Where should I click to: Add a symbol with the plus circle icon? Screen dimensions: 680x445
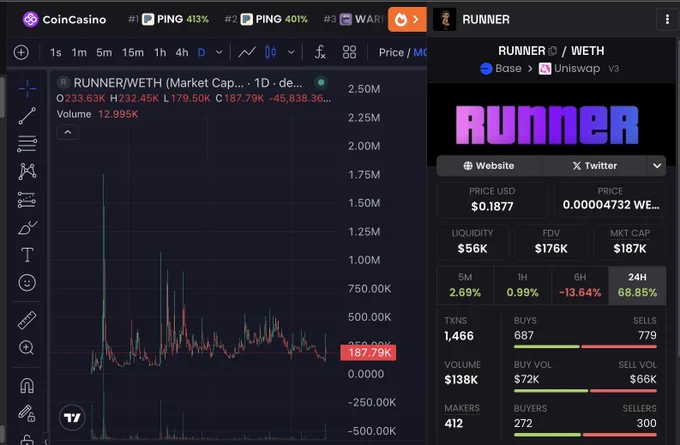21,52
